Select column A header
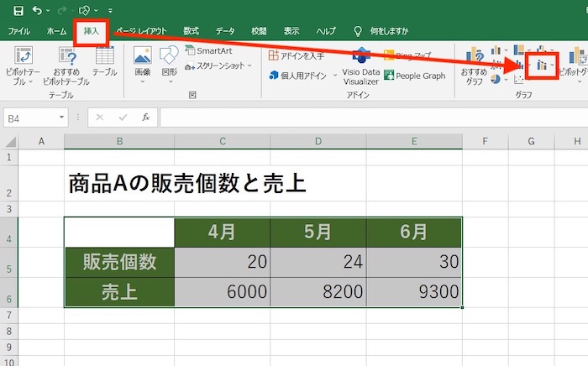 click(41, 142)
